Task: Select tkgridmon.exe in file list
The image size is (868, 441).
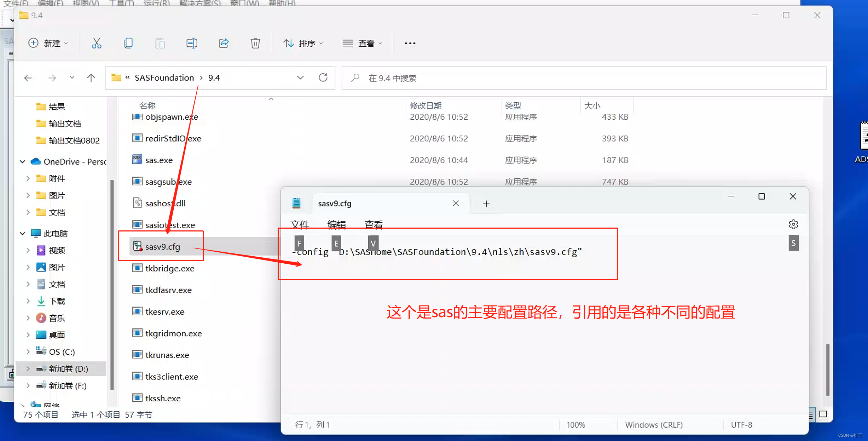Action: pos(167,333)
